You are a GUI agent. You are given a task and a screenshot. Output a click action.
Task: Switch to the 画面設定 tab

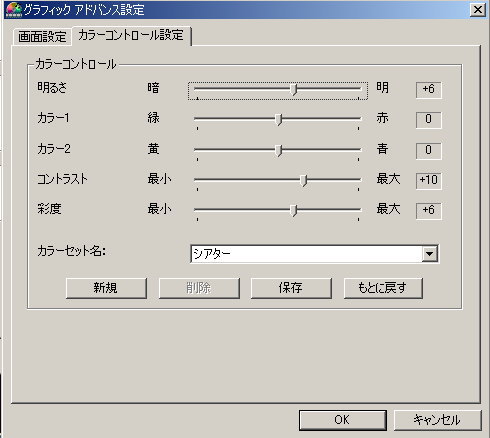point(42,37)
